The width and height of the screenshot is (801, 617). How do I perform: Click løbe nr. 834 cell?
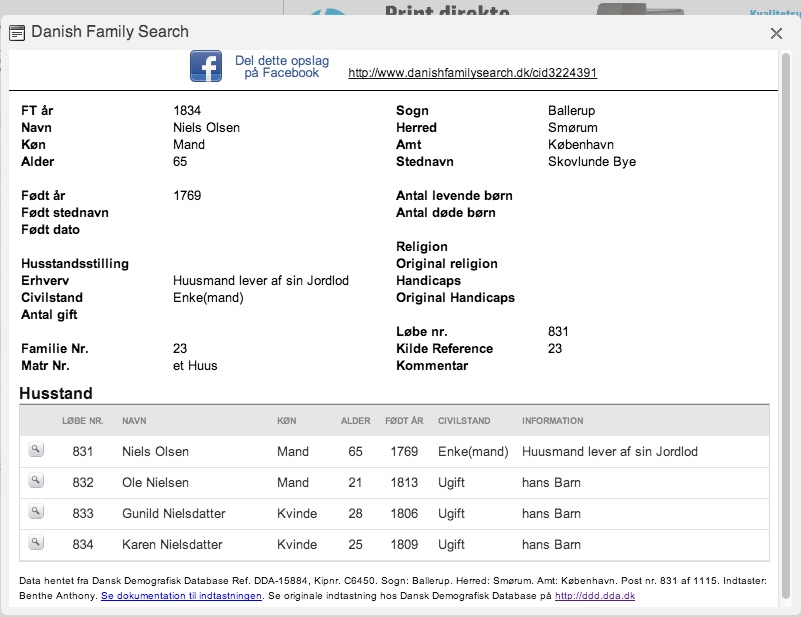[83, 544]
